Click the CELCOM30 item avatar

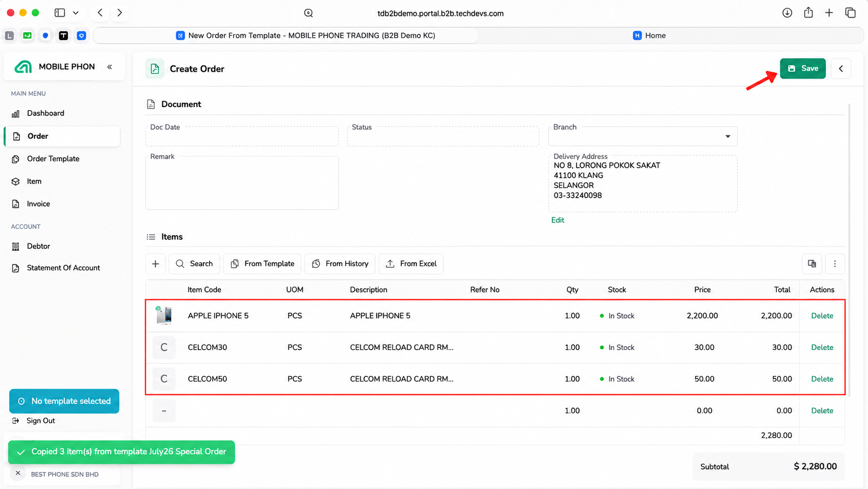pos(164,348)
